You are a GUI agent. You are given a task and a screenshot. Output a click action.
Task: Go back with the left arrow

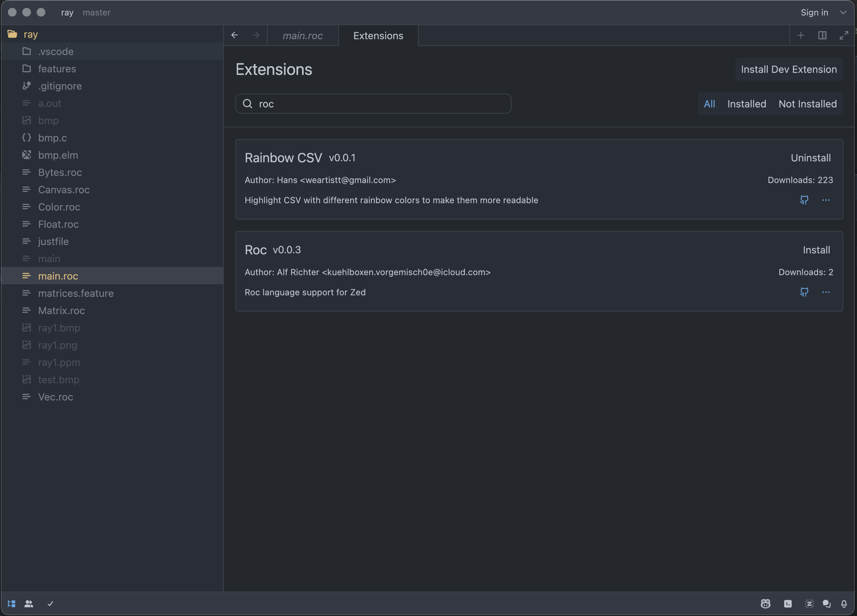(x=234, y=35)
